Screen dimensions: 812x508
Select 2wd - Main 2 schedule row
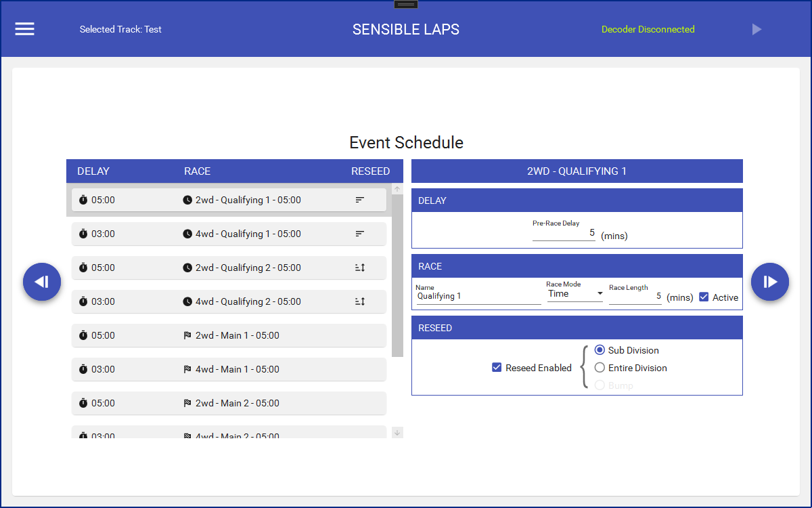pos(229,403)
